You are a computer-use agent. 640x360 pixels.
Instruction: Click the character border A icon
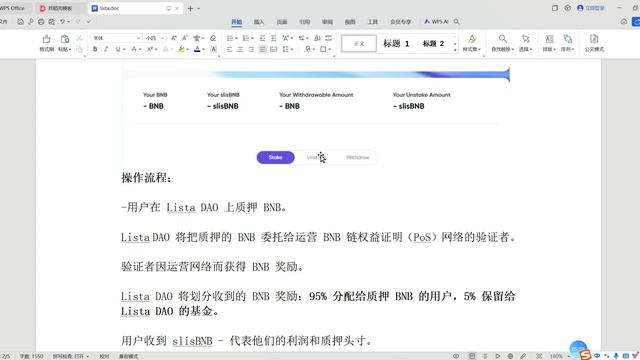[x=213, y=49]
